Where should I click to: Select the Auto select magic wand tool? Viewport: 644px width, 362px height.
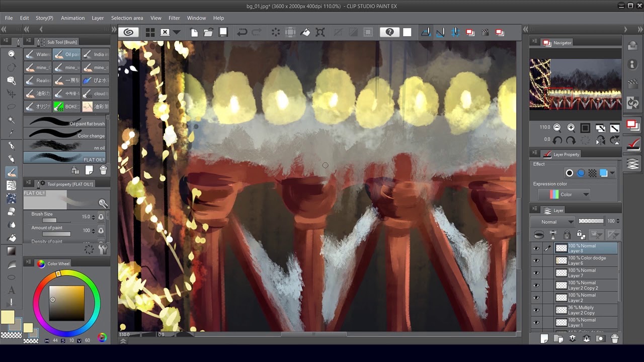(x=12, y=120)
